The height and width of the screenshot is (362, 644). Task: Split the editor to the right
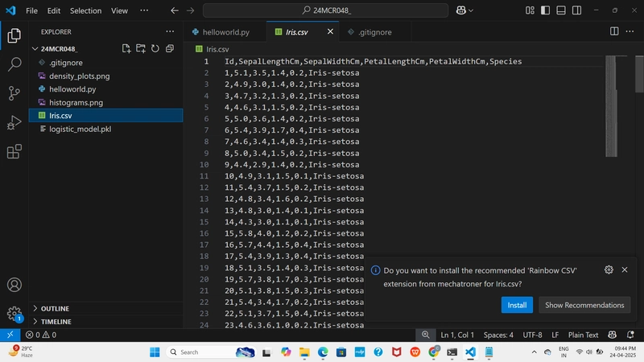(x=614, y=31)
